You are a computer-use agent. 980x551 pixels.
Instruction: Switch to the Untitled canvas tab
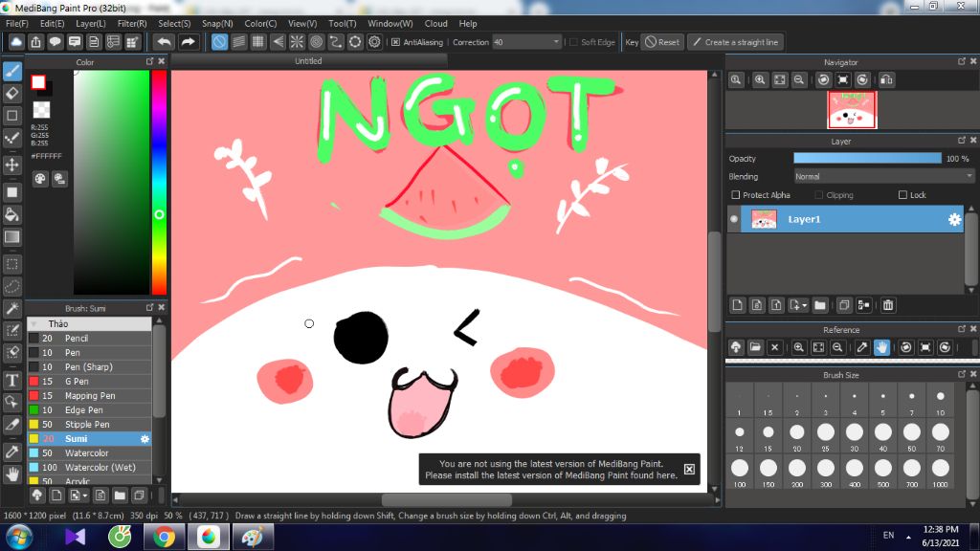point(309,61)
